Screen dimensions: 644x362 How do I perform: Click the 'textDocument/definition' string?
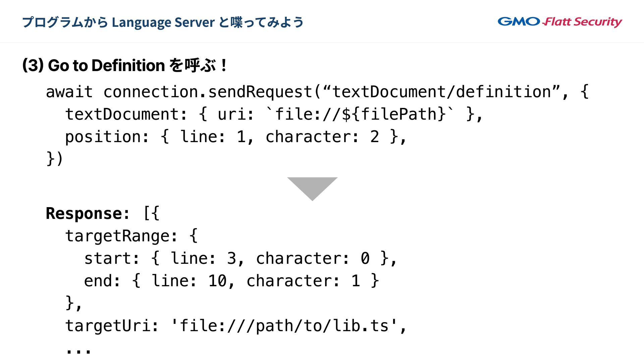tap(441, 92)
